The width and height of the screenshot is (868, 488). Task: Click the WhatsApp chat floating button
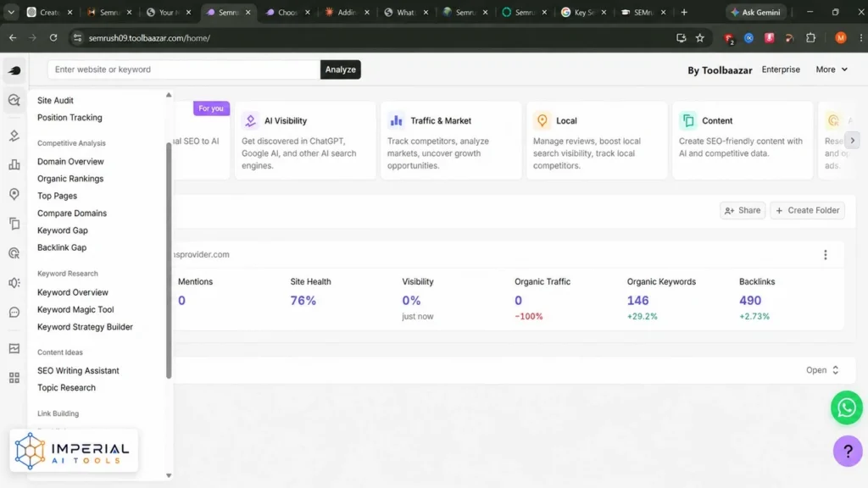pyautogui.click(x=847, y=408)
